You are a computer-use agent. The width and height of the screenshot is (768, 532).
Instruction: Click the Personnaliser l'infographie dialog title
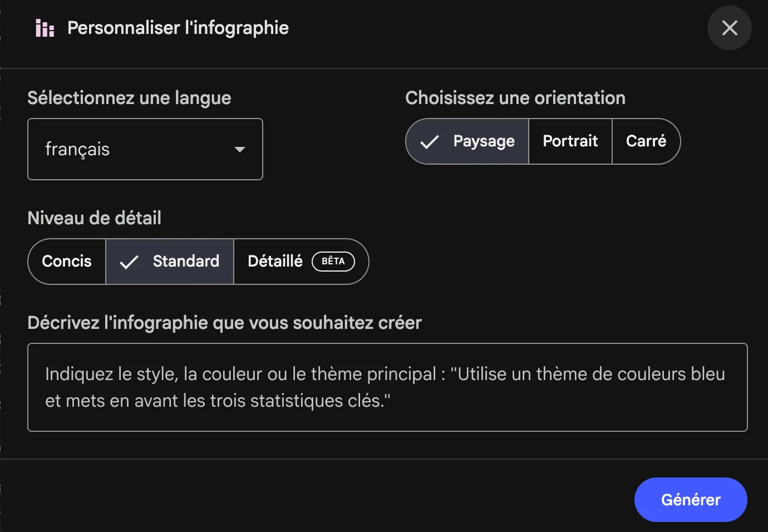[177, 27]
